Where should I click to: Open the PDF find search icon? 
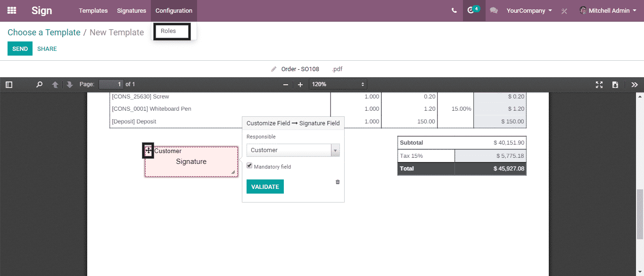pos(40,85)
